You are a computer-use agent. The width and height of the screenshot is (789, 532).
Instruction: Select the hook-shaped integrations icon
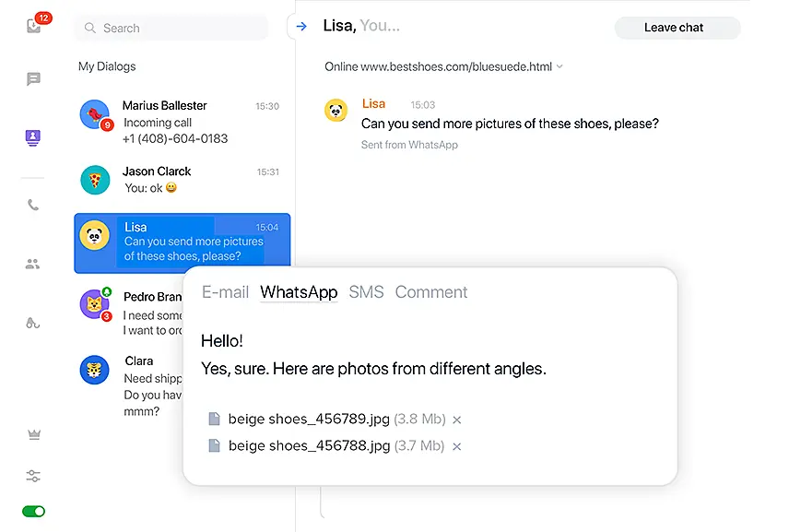pos(32,323)
